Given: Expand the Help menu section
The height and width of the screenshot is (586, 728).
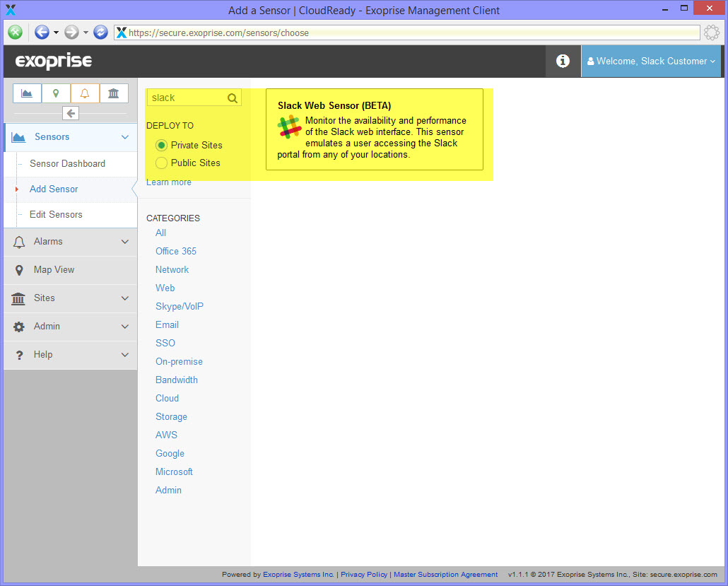Looking at the screenshot, I should [71, 355].
